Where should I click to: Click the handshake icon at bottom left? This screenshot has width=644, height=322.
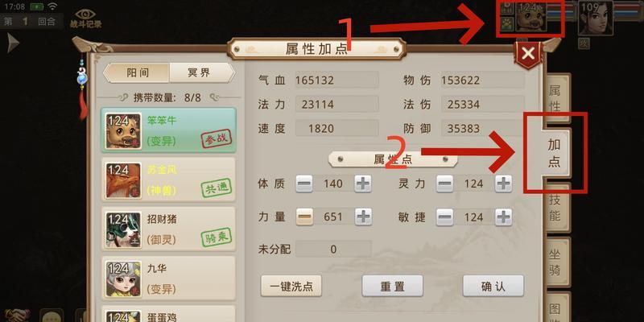pyautogui.click(x=17, y=316)
